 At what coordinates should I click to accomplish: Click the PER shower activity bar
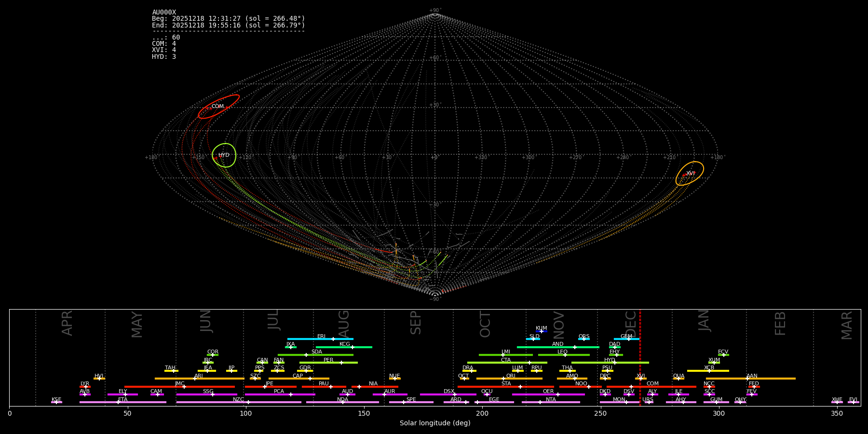(x=328, y=363)
